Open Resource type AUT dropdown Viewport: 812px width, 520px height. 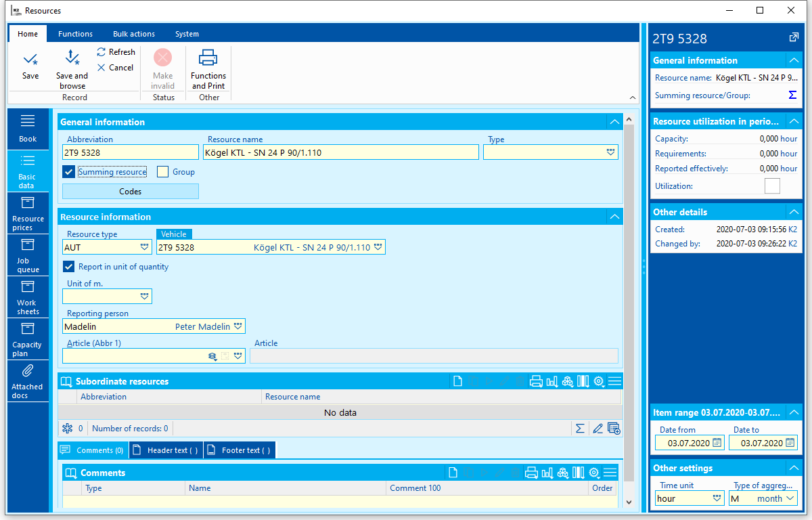[x=144, y=247]
